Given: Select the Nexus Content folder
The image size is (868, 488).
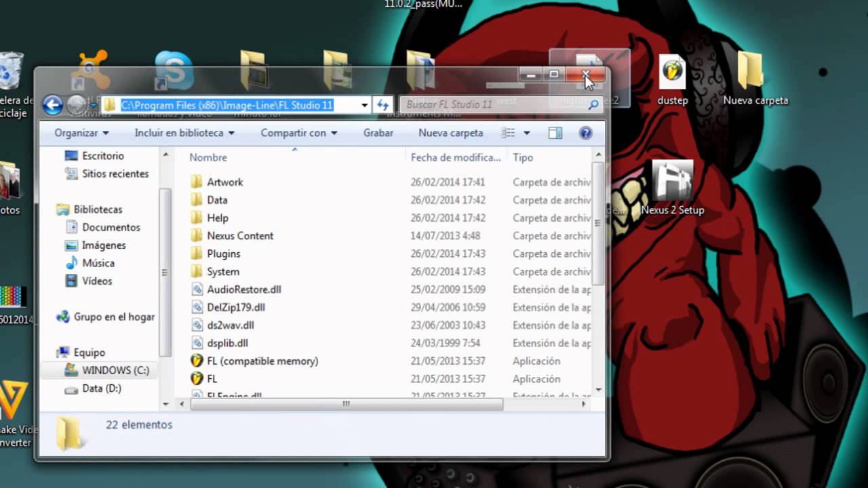Looking at the screenshot, I should coord(240,236).
